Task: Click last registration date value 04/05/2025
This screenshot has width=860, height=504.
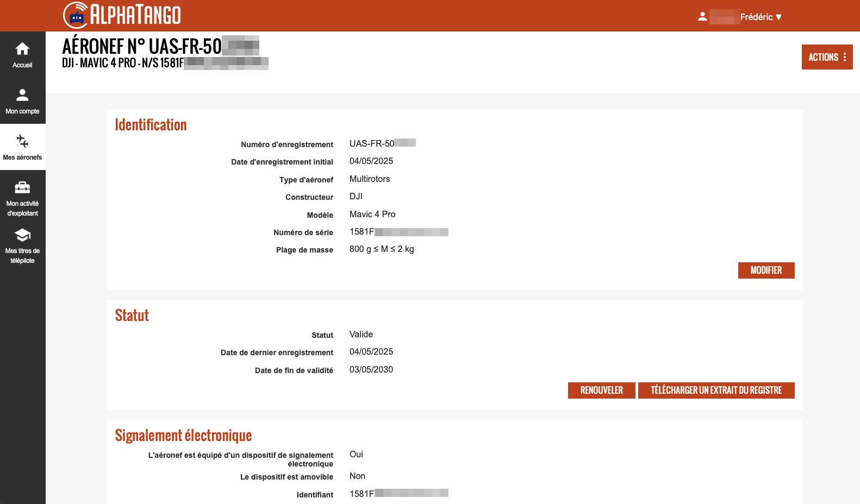Action: [371, 352]
